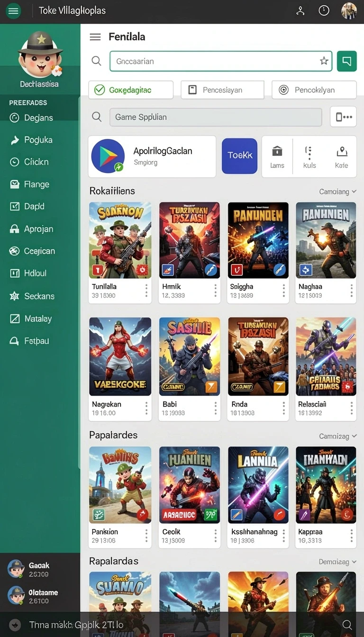
Task: Open more options for Pankiion game
Action: (x=146, y=536)
